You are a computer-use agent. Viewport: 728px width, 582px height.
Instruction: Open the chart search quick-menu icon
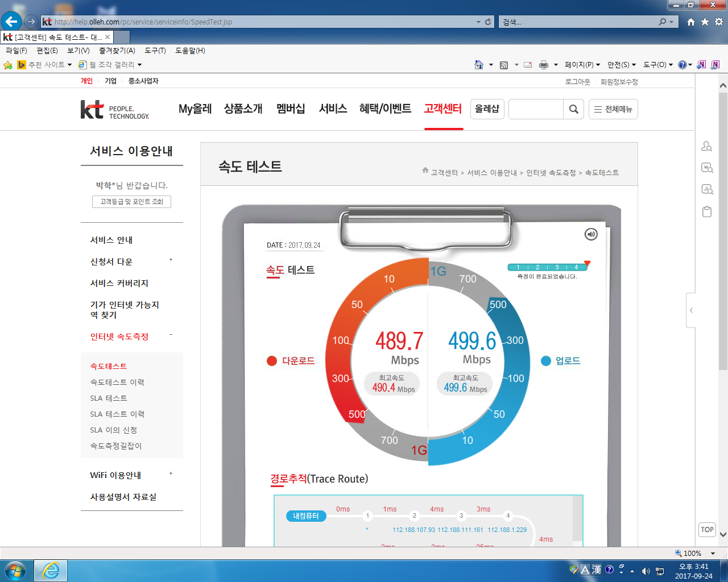[707, 189]
